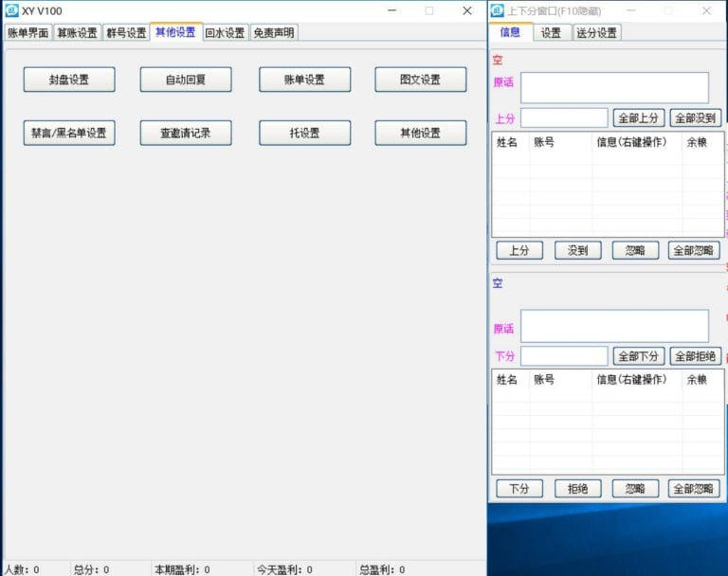728x576 pixels.
Task: Open 自动回复 settings
Action: 186,80
